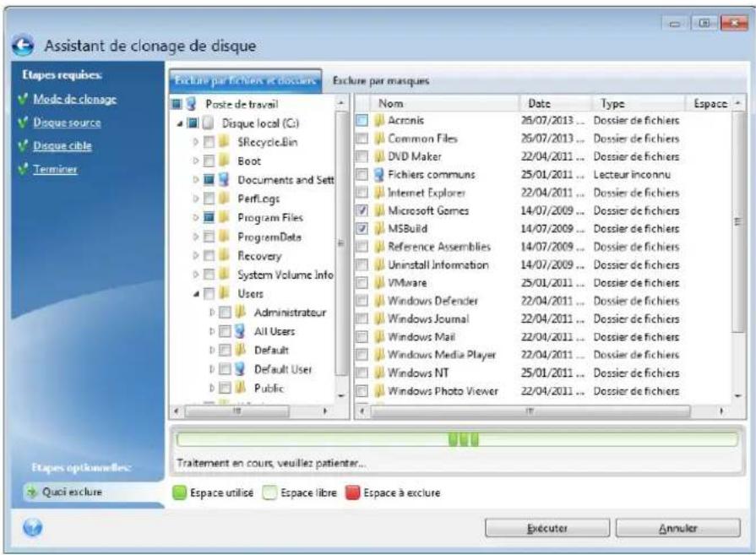Click the Internet Explorer folder icon

tap(379, 193)
